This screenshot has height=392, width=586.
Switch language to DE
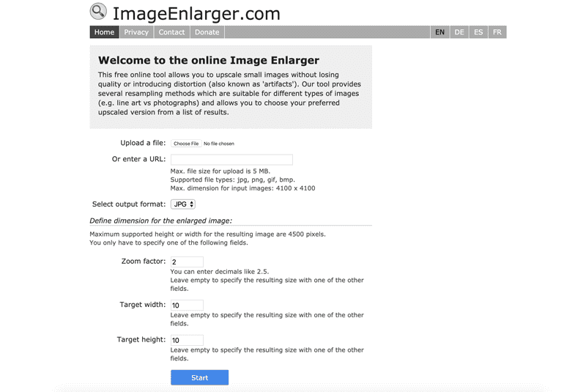coord(459,32)
